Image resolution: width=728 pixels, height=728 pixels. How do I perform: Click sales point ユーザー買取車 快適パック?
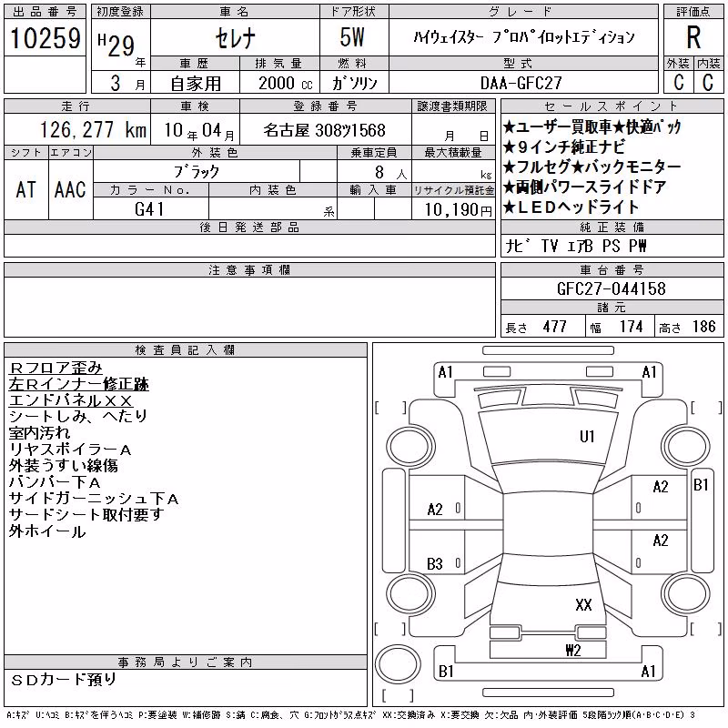[x=592, y=126]
